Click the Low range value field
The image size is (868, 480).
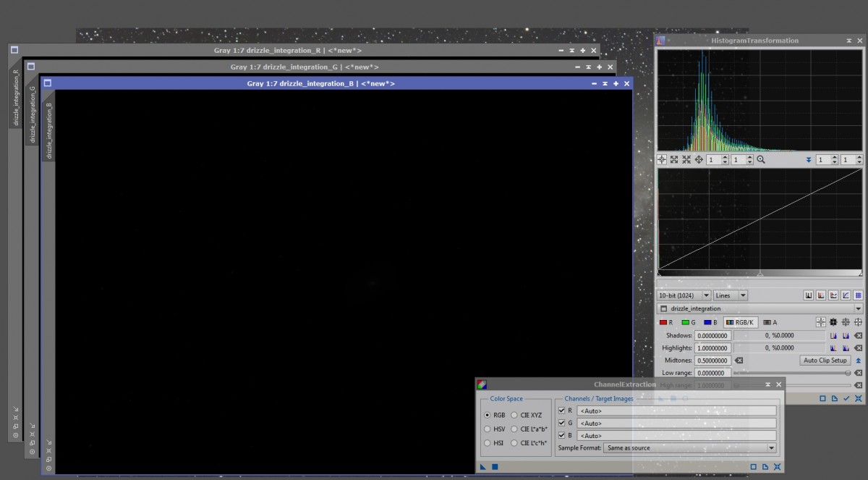(712, 373)
